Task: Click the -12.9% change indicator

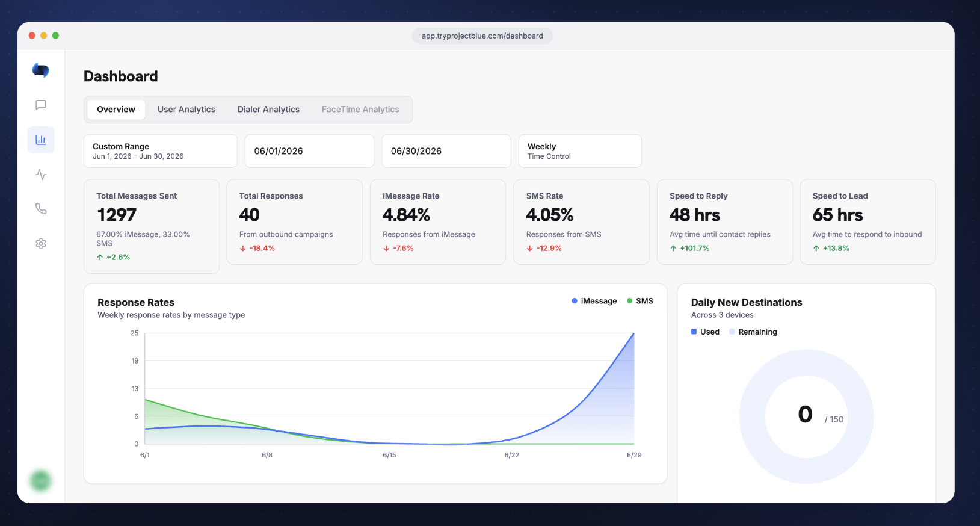Action: (544, 248)
